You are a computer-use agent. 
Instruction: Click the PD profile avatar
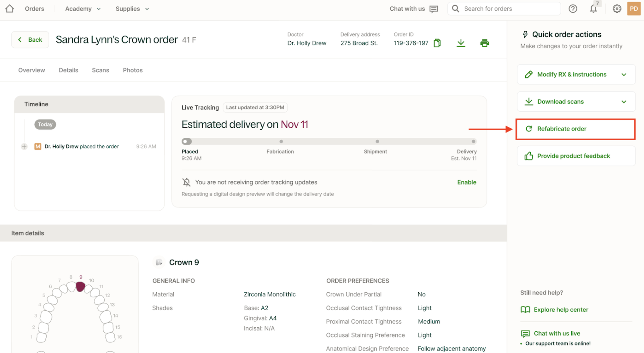634,9
